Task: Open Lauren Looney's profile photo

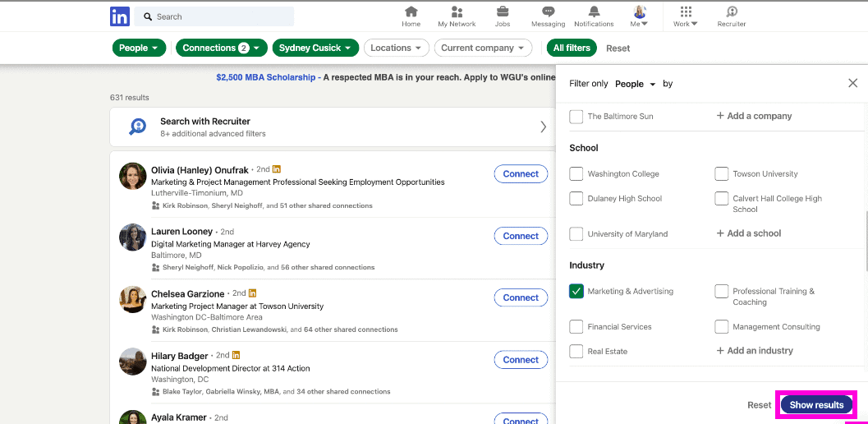Action: coord(133,237)
